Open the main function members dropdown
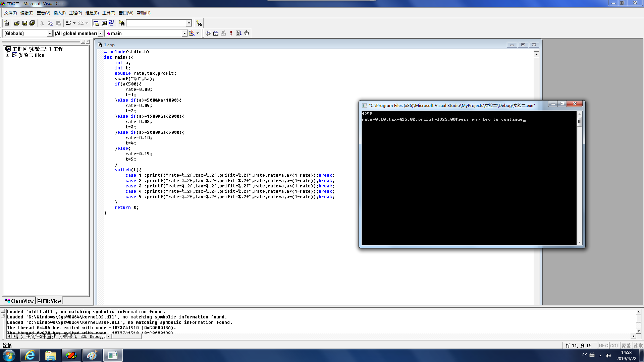This screenshot has height=362, width=644. (x=184, y=33)
